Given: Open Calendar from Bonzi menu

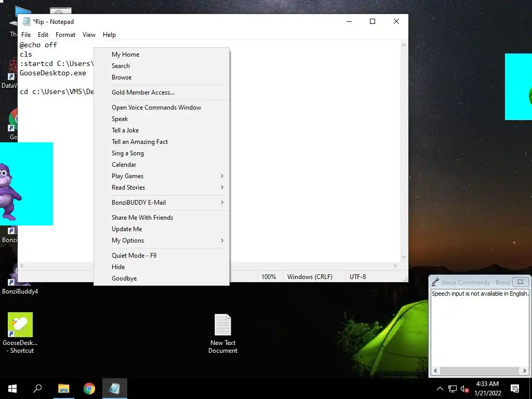Looking at the screenshot, I should (x=162, y=165).
